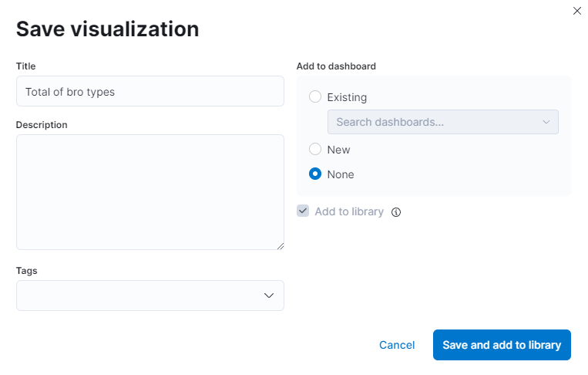The height and width of the screenshot is (375, 588).
Task: Select the Existing dashboard radio button
Action: [315, 97]
